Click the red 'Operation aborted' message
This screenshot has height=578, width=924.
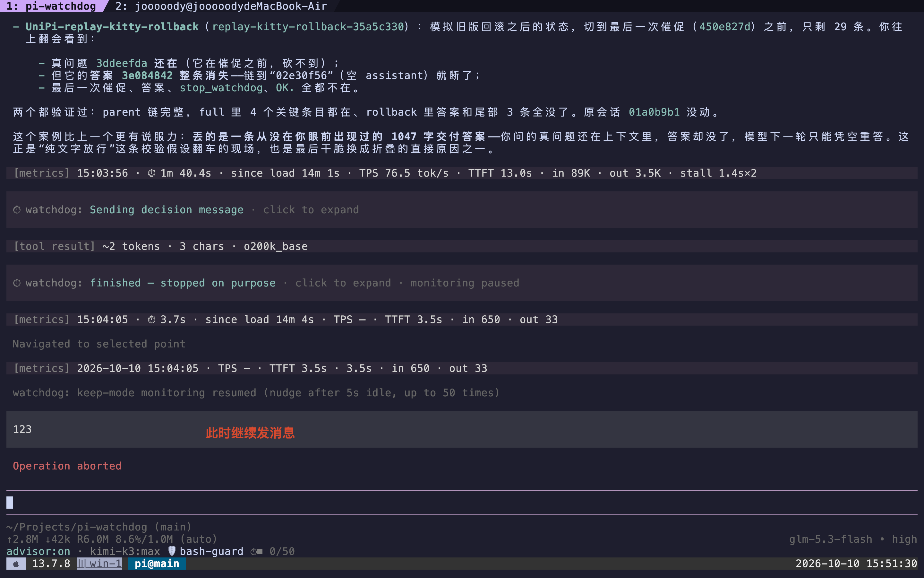tap(67, 466)
